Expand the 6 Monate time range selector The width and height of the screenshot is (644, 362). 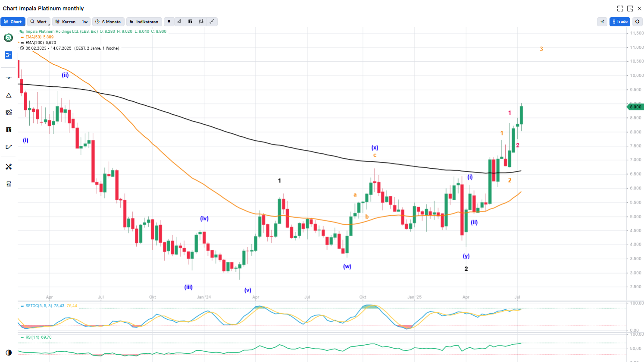(109, 22)
